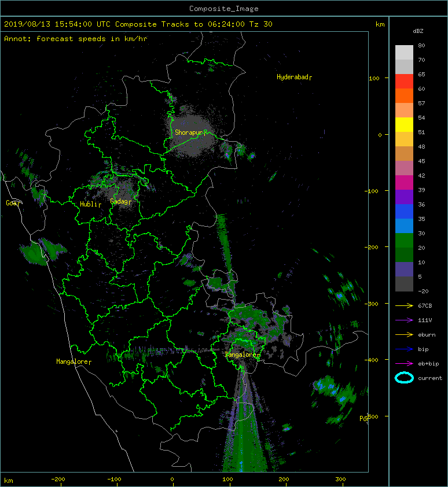Click the Mangalore city label
The image size is (448, 487).
[74, 361]
